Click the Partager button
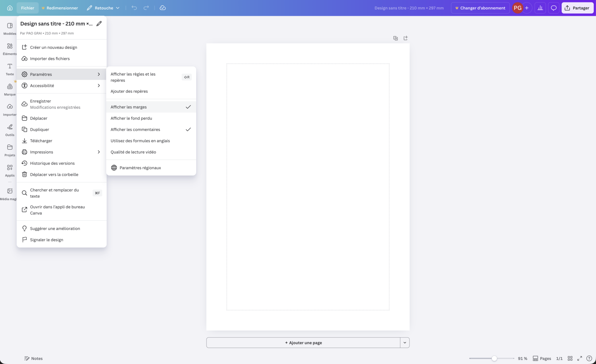This screenshot has height=364, width=596. 577,8
